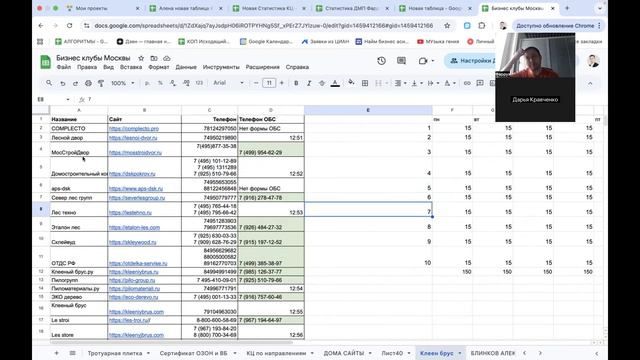640x360 pixels.
Task: Click the cloud save status icon
Action: (167, 58)
